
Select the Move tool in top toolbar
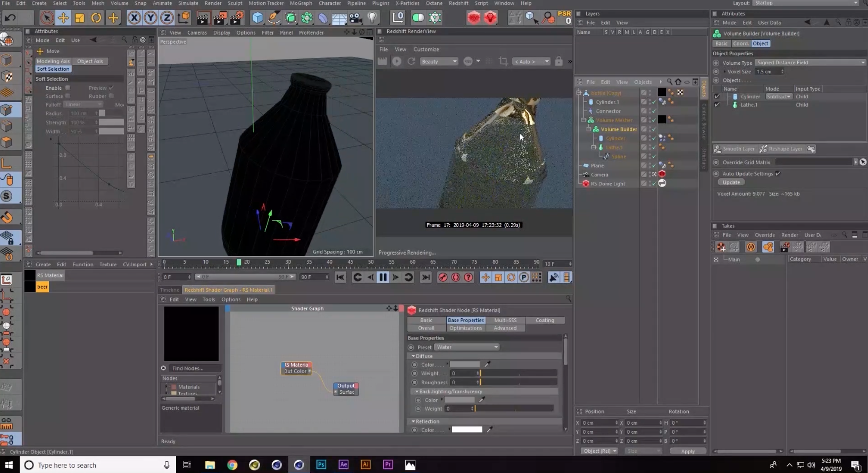tap(63, 18)
